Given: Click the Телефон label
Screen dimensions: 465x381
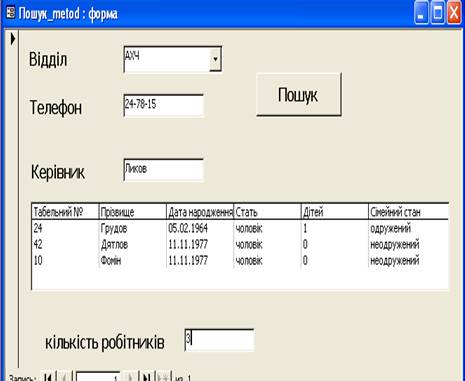Looking at the screenshot, I should pos(56,108).
